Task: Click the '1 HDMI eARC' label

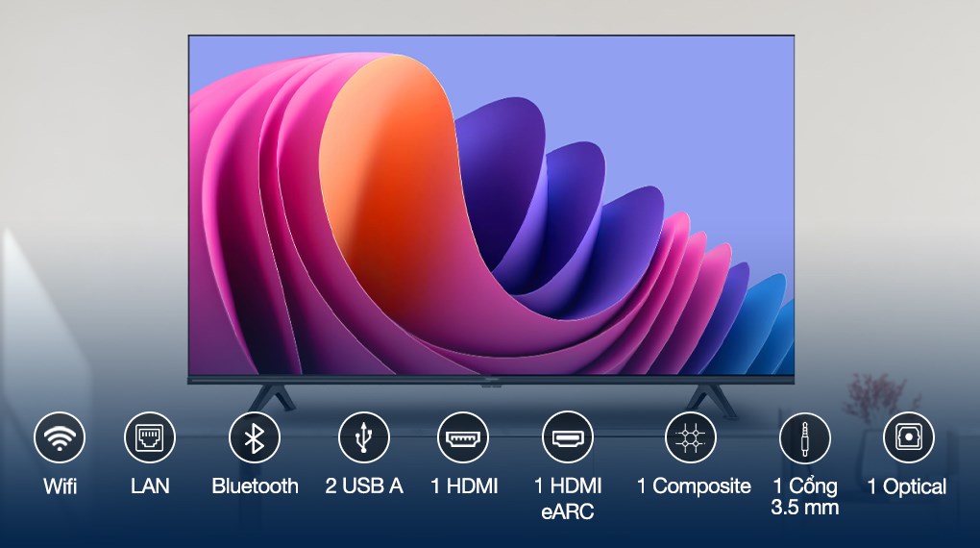Action: click(x=568, y=499)
